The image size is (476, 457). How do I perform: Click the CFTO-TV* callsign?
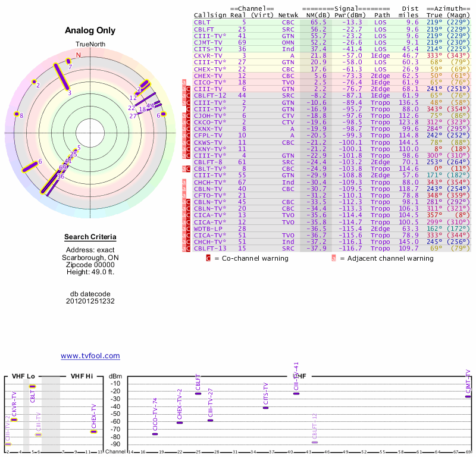[210, 196]
